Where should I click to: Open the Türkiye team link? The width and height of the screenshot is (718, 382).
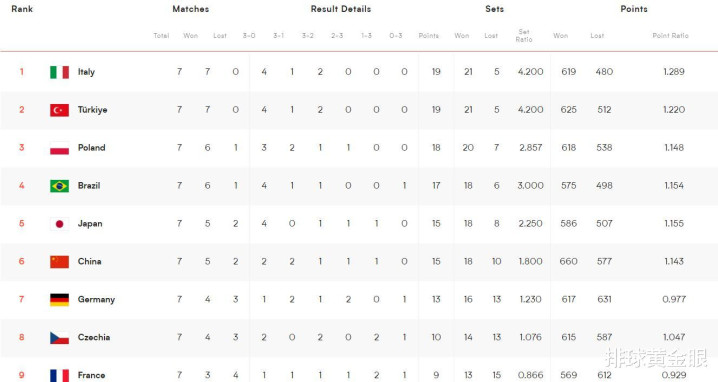[x=92, y=110]
